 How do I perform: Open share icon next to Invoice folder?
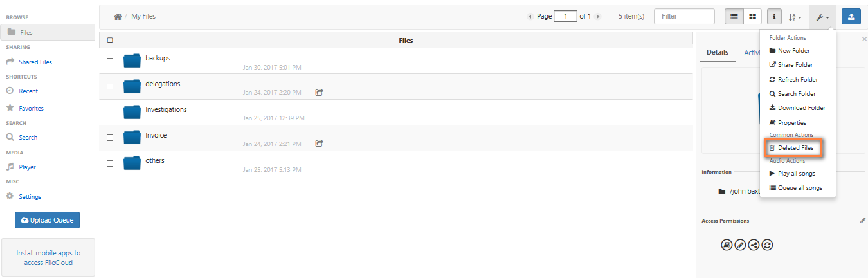point(319,144)
